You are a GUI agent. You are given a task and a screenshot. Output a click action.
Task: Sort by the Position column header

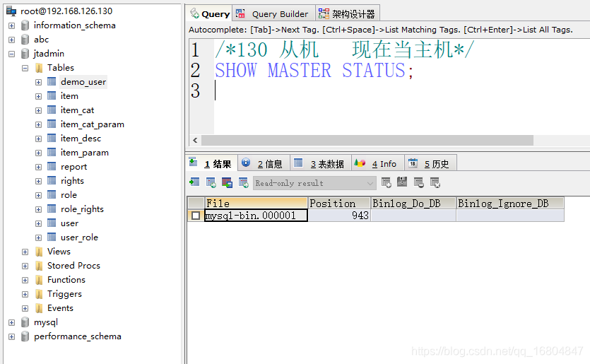[339, 204]
